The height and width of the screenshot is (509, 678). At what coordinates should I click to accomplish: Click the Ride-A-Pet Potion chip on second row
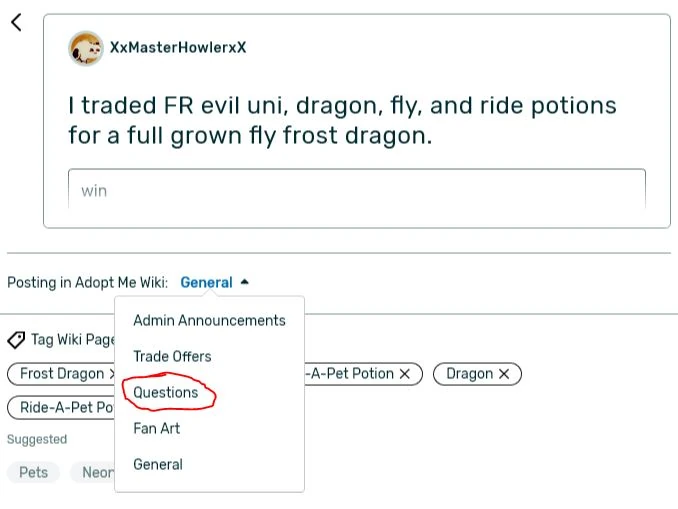[64, 408]
